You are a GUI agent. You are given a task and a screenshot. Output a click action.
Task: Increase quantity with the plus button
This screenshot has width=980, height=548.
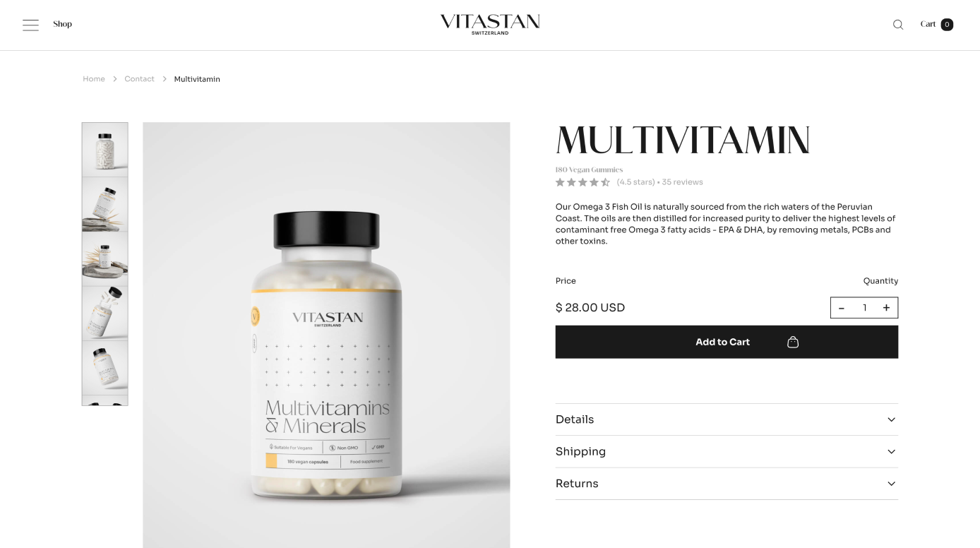[x=886, y=308]
